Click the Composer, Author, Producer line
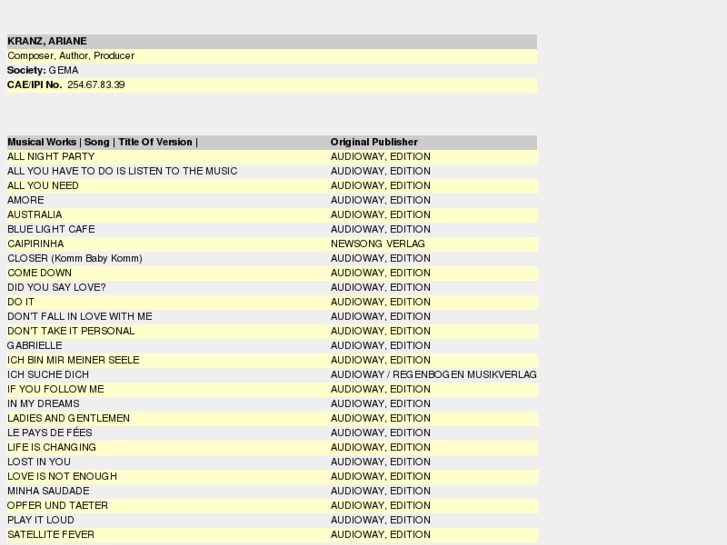Screen dimensions: 727x545 pos(71,56)
